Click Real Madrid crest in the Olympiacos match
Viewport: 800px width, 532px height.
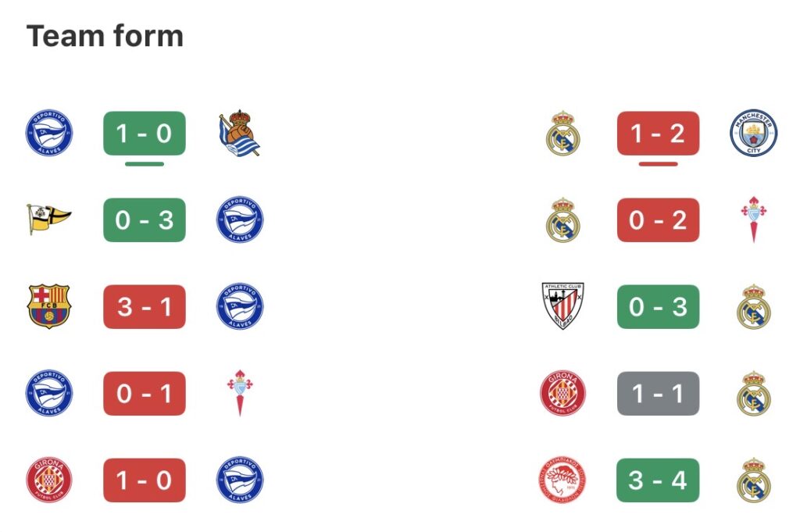(753, 480)
